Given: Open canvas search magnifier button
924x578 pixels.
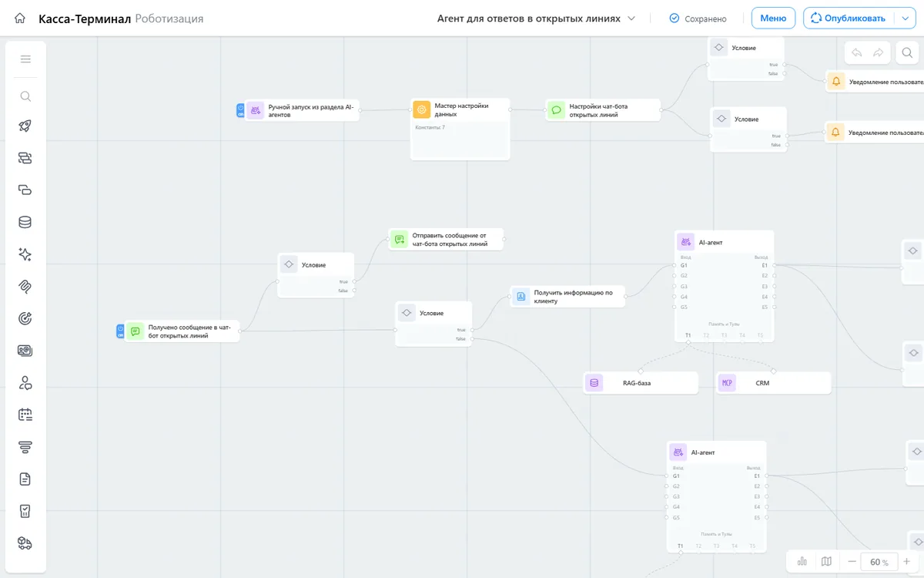Looking at the screenshot, I should (x=907, y=52).
